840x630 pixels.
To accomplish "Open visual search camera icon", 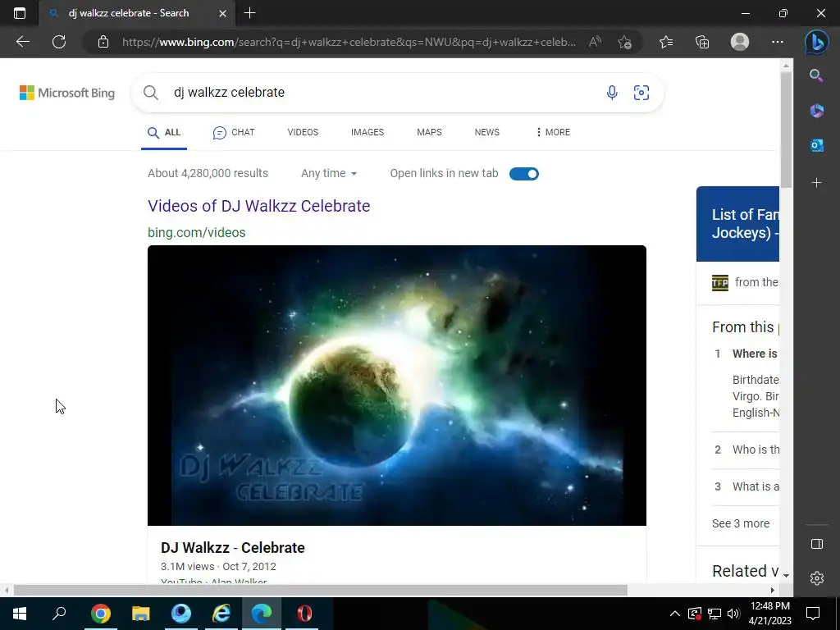I will coord(641,93).
